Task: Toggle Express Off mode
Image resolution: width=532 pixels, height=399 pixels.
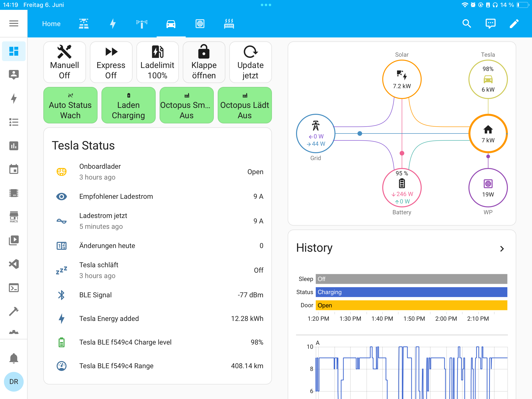Action: point(111,62)
